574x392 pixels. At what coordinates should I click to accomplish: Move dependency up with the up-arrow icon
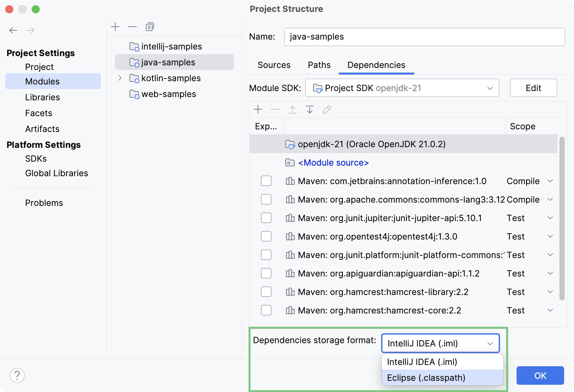point(292,109)
